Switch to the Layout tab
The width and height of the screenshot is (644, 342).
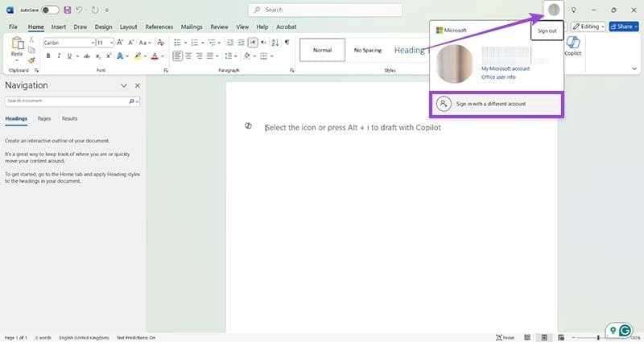pos(129,27)
